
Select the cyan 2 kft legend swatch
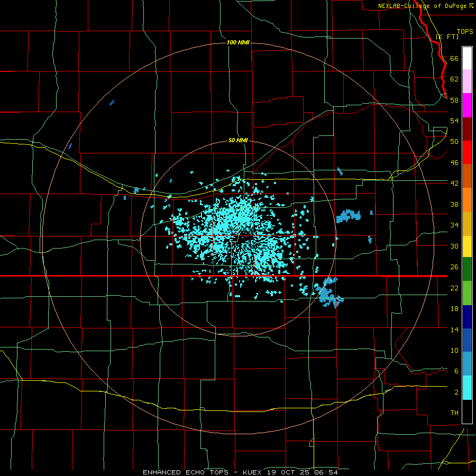click(467, 388)
